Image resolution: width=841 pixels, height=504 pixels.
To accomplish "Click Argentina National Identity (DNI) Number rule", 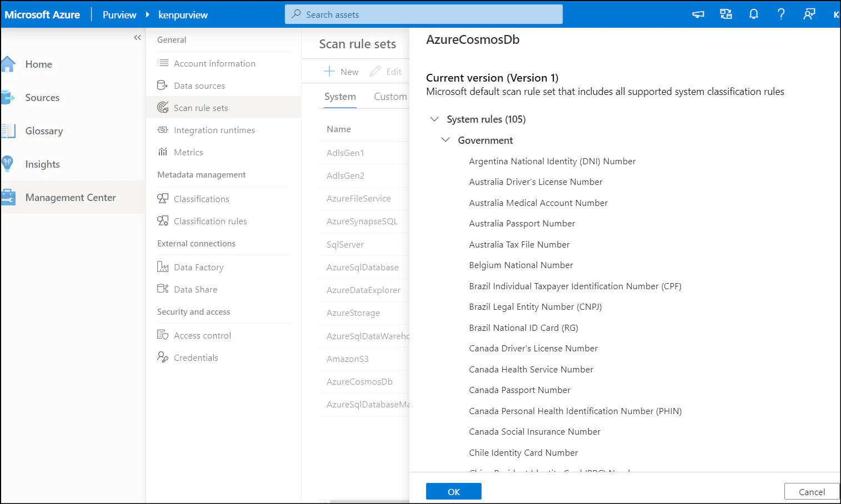I will click(552, 161).
